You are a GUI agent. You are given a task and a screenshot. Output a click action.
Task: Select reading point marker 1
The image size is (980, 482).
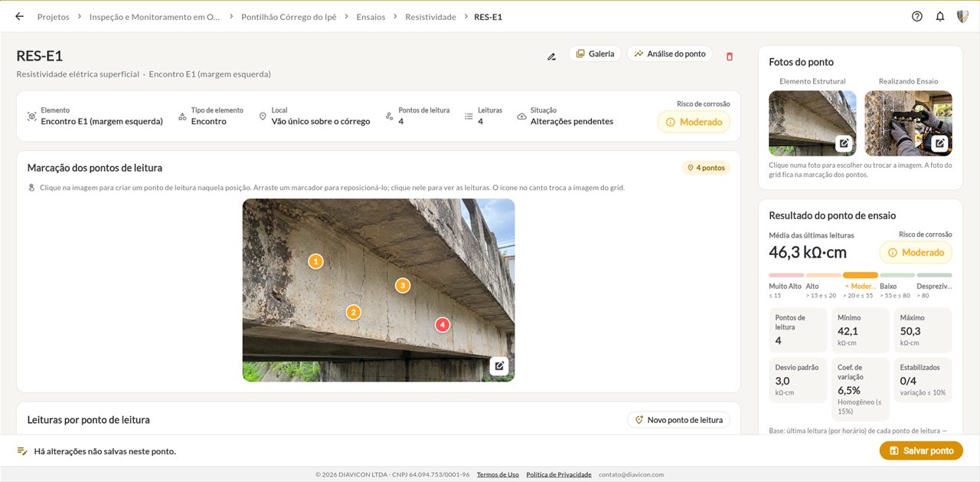coord(315,261)
